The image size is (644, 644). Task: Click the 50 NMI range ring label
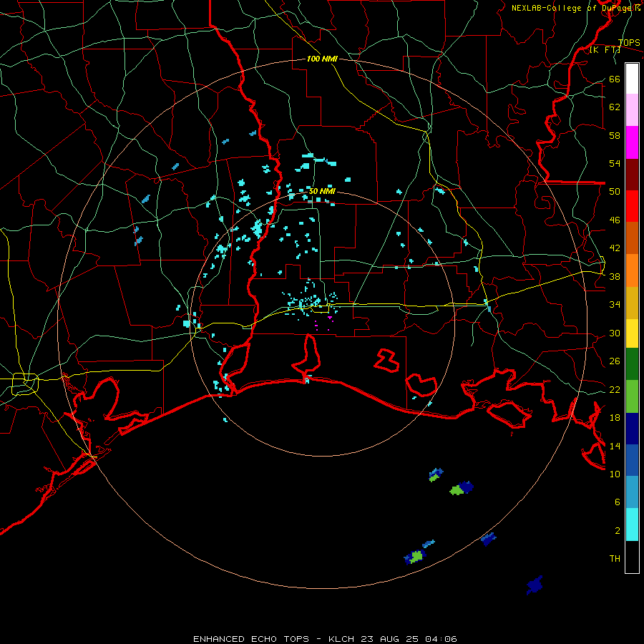[x=322, y=191]
